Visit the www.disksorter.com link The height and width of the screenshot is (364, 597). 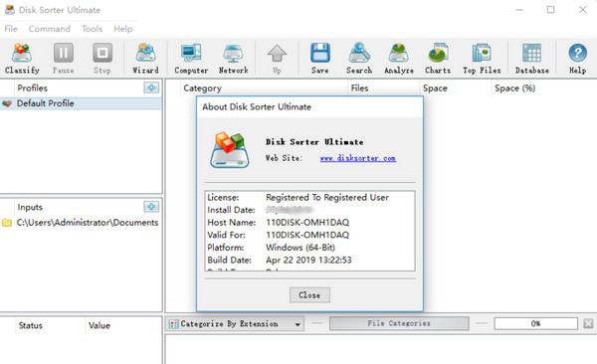tap(358, 158)
